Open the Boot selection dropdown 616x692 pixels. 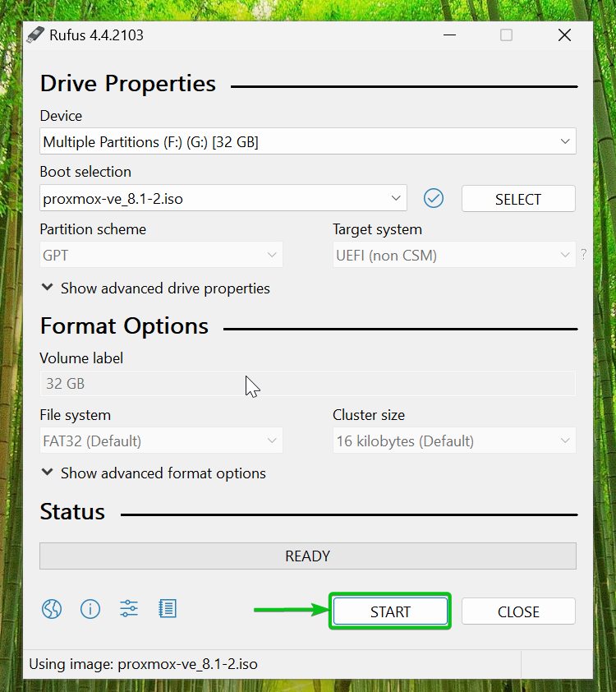223,198
